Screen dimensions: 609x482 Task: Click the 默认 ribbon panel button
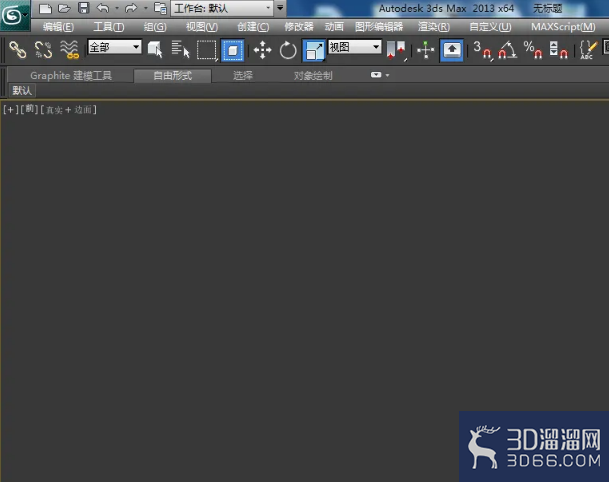point(22,91)
